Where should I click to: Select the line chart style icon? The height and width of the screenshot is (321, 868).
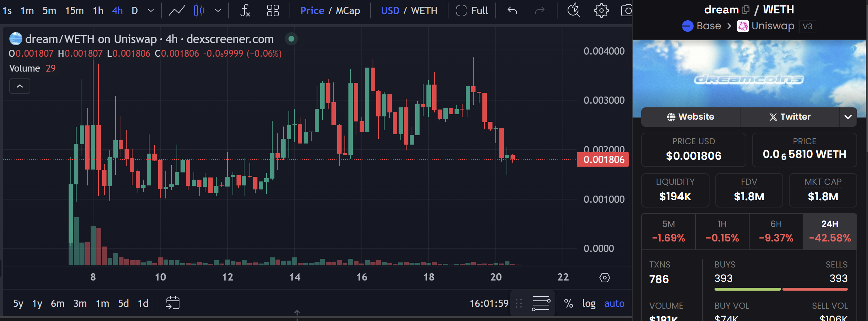pyautogui.click(x=177, y=10)
